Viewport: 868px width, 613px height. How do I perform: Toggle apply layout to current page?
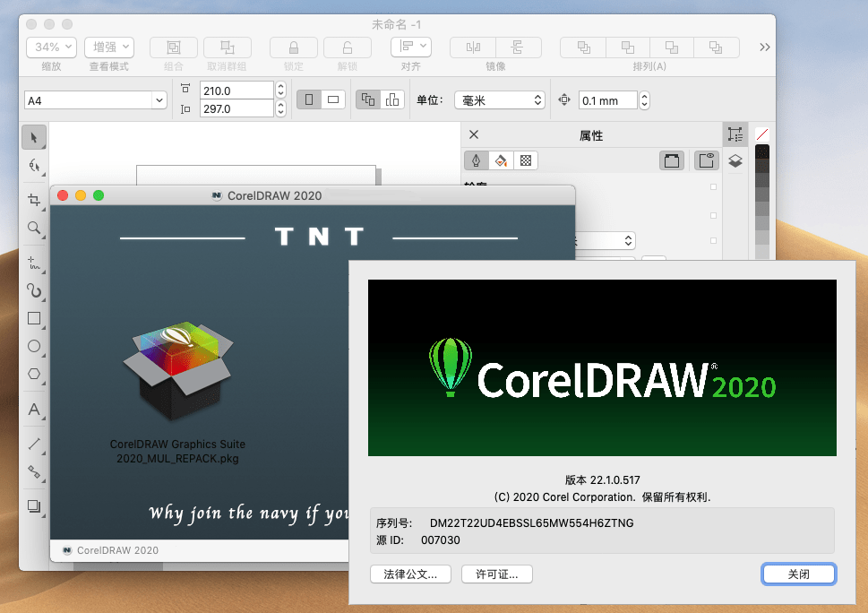[392, 99]
